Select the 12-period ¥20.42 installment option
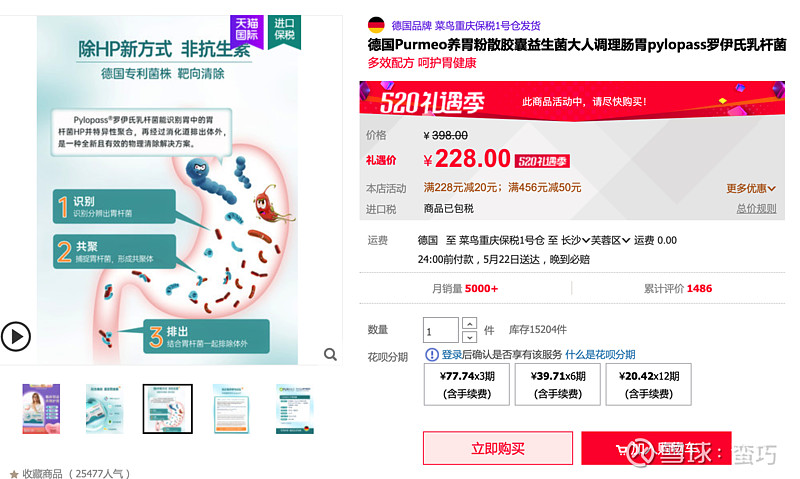The width and height of the screenshot is (800, 479). point(648,385)
